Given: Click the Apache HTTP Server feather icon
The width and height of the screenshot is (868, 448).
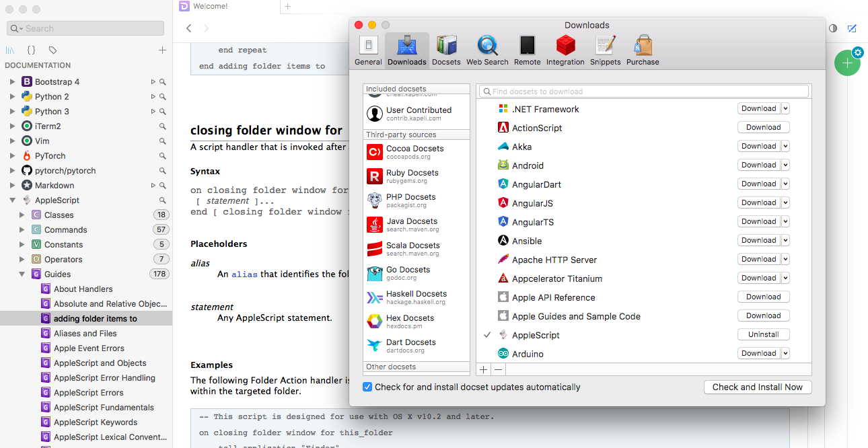Looking at the screenshot, I should click(x=503, y=259).
